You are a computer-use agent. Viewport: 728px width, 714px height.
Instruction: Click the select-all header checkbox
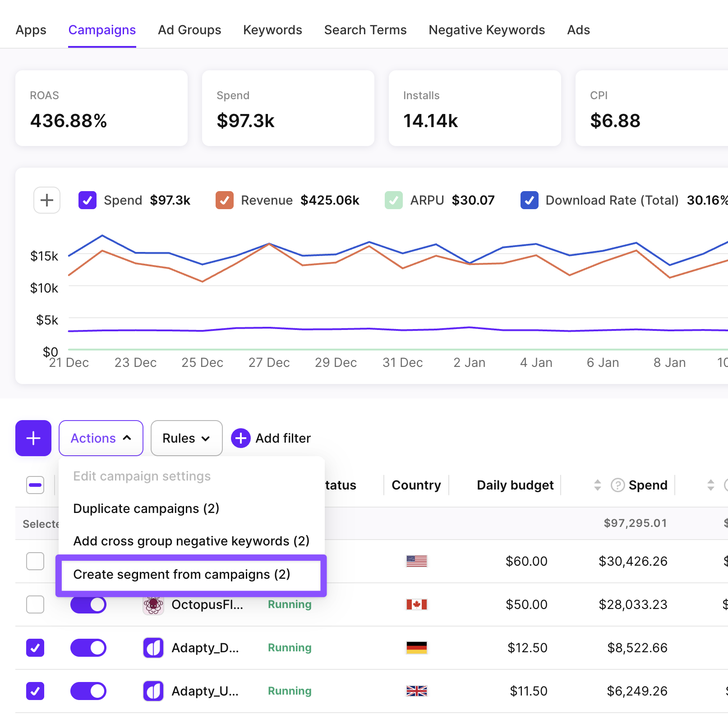click(35, 485)
